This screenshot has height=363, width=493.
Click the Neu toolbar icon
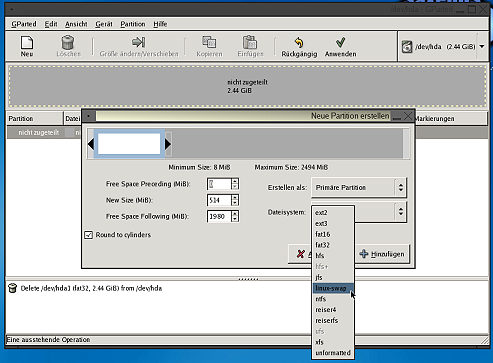click(x=27, y=43)
